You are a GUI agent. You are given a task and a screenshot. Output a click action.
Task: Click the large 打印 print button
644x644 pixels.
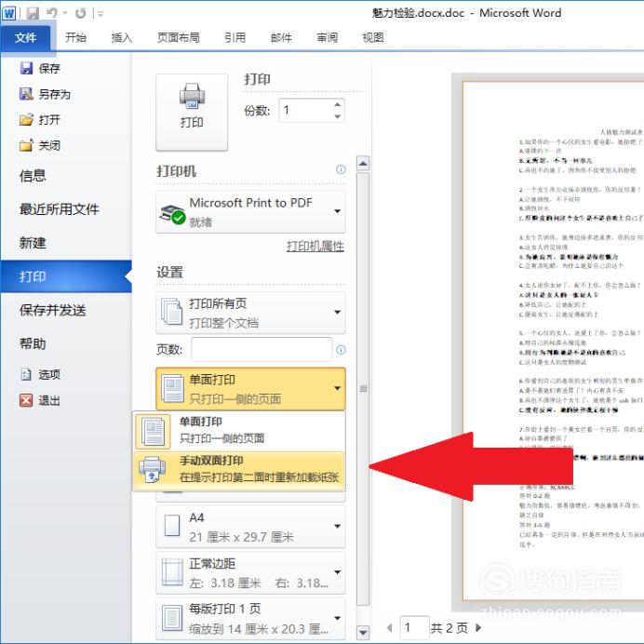(192, 113)
